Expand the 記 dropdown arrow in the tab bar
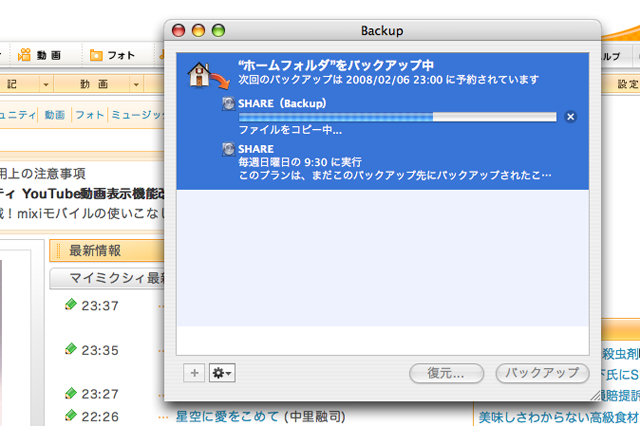 point(46,84)
